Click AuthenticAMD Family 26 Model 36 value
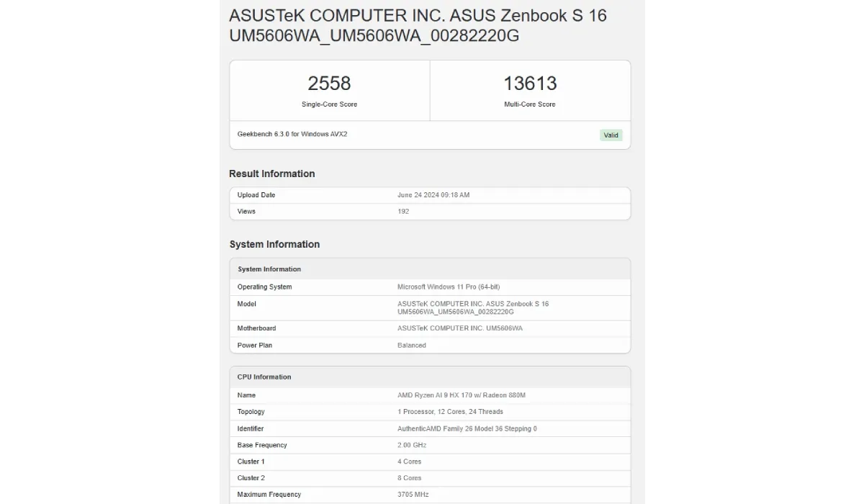Screen dimensions: 864x504 467,428
